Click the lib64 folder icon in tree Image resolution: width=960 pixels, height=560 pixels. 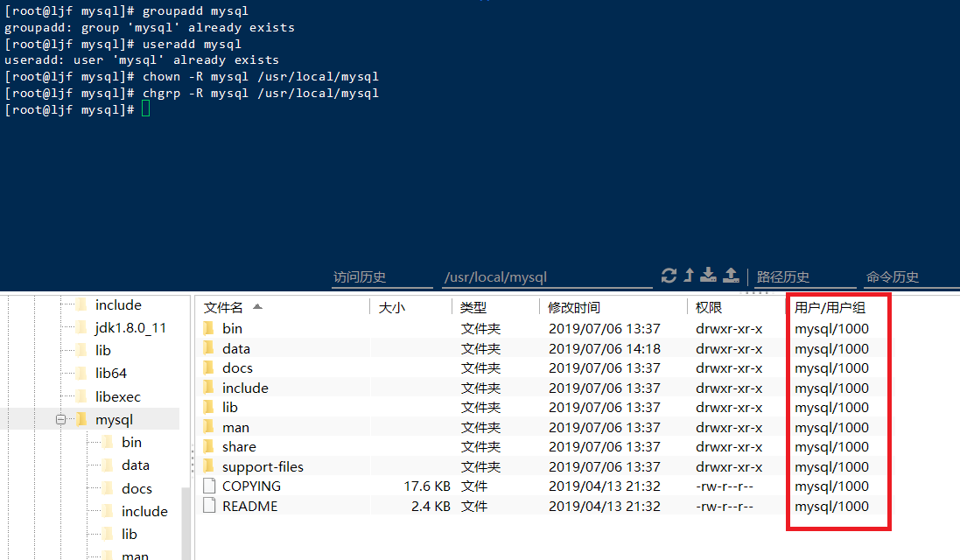coord(81,373)
